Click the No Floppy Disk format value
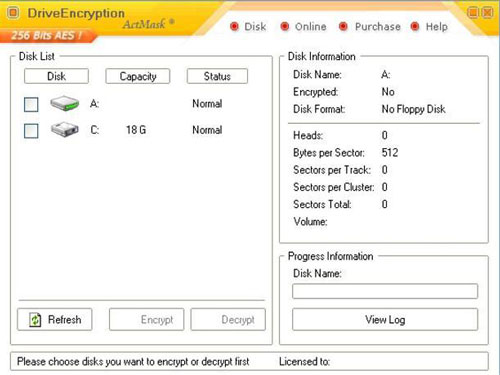 [x=413, y=109]
